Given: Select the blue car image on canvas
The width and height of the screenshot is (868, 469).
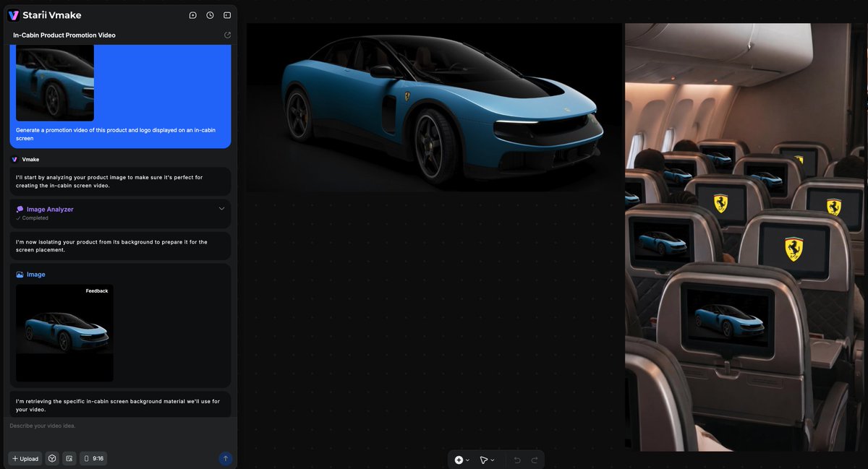Looking at the screenshot, I should pyautogui.click(x=434, y=107).
